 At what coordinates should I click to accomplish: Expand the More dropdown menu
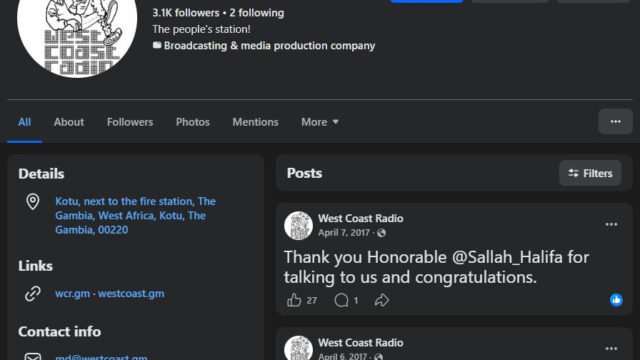point(320,122)
